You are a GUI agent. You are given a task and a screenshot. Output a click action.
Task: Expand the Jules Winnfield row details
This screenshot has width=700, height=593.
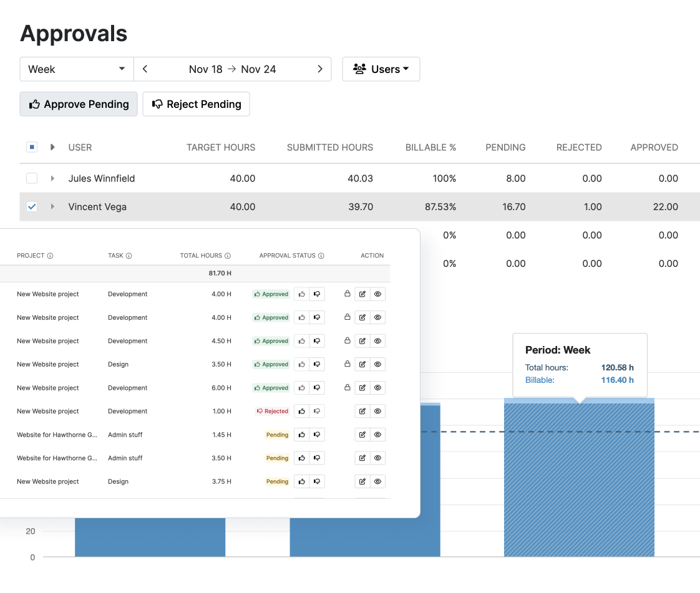52,178
